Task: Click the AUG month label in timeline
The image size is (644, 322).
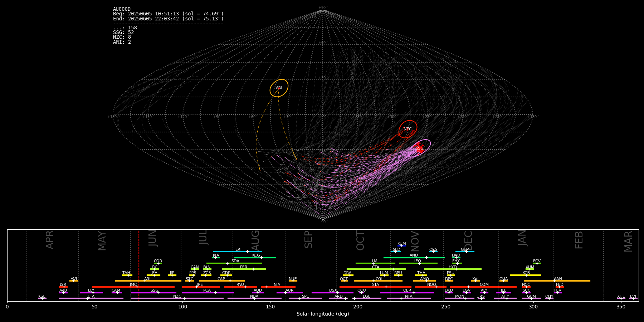Action: tap(255, 240)
